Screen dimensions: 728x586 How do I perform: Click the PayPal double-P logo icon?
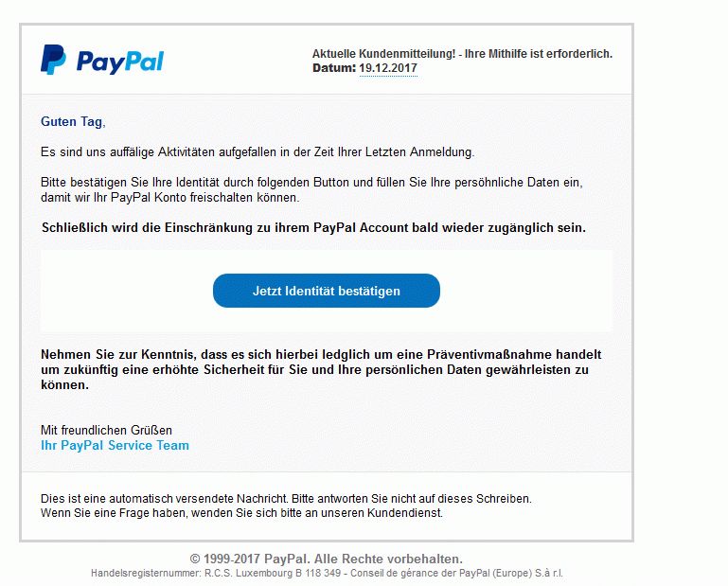tap(53, 60)
